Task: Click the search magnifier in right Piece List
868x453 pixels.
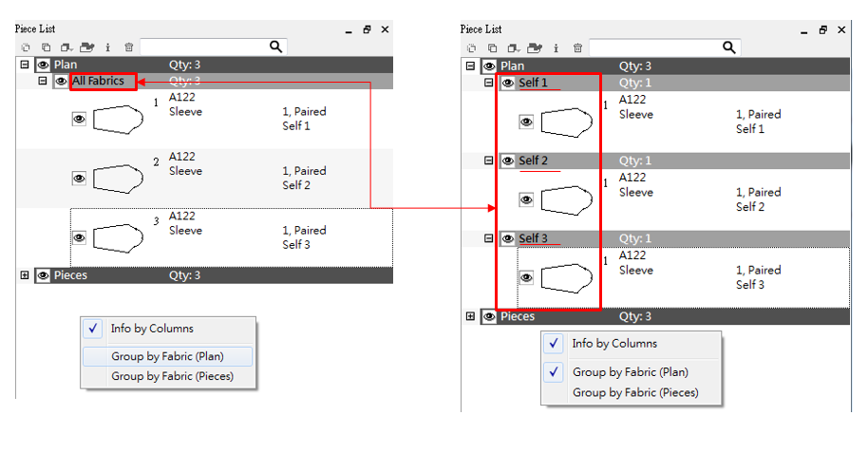Action: click(729, 47)
